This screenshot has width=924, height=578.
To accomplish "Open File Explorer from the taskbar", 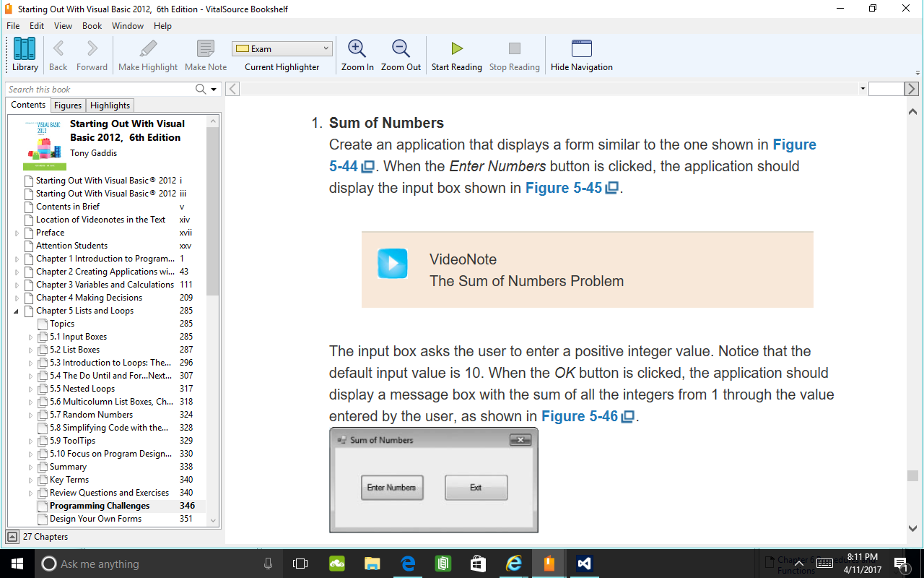I will [372, 564].
